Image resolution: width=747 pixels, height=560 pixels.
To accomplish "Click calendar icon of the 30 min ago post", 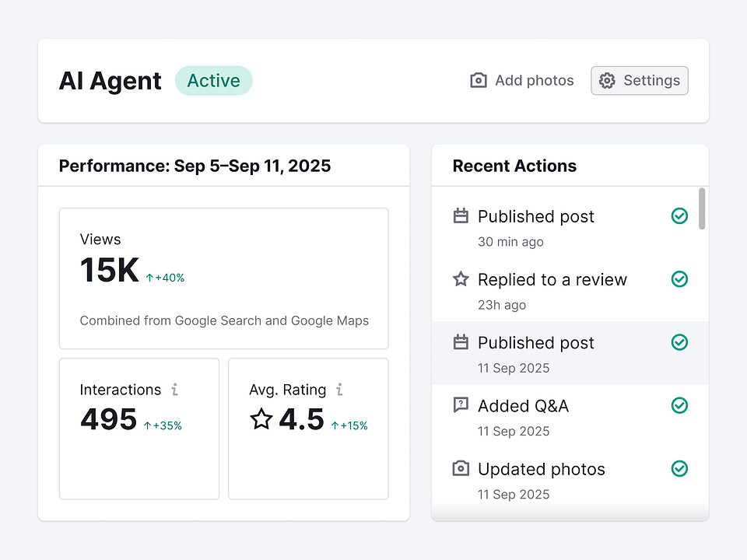I will click(x=461, y=216).
